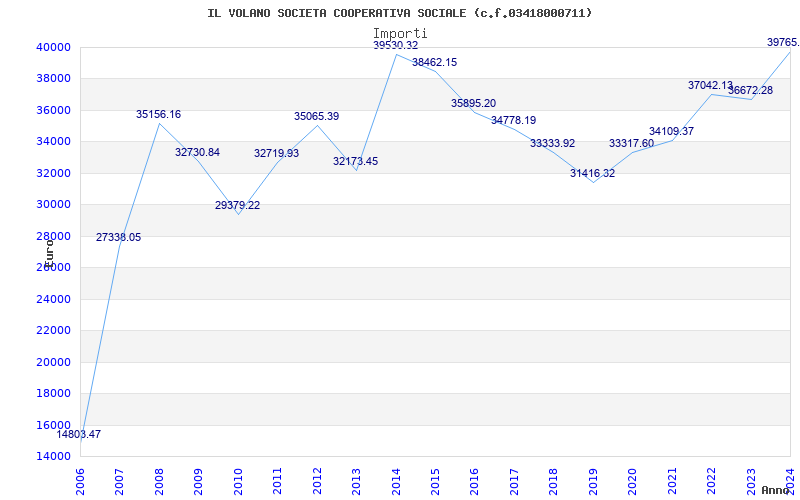
Task: Click the 2007 x-axis year label
Action: (119, 482)
